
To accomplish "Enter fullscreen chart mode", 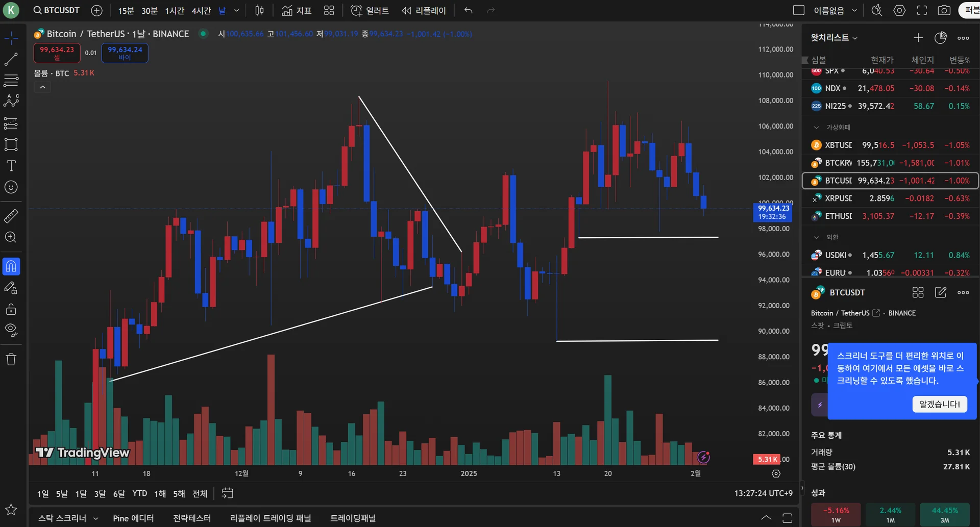I will tap(922, 10).
